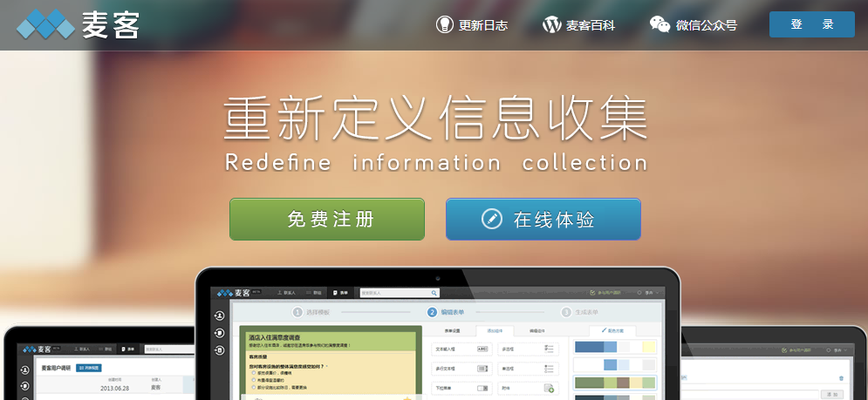This screenshot has width=868, height=400.
Task: Go to step 3 生成表单
Action: 579,313
